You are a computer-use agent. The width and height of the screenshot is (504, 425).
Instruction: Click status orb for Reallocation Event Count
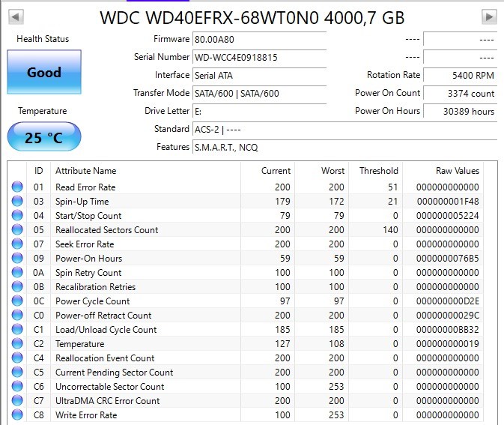pos(17,358)
